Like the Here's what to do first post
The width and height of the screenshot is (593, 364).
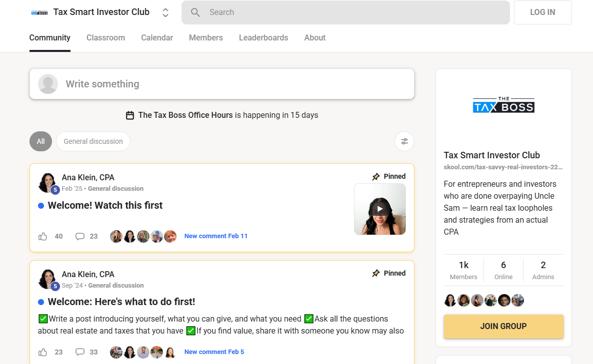[42, 353]
